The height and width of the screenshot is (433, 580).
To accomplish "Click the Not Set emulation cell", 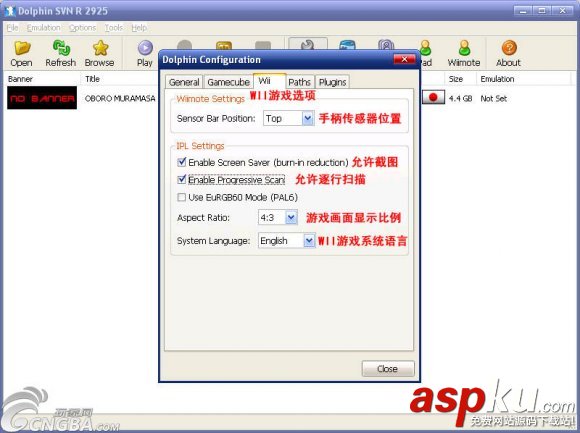I will point(493,98).
